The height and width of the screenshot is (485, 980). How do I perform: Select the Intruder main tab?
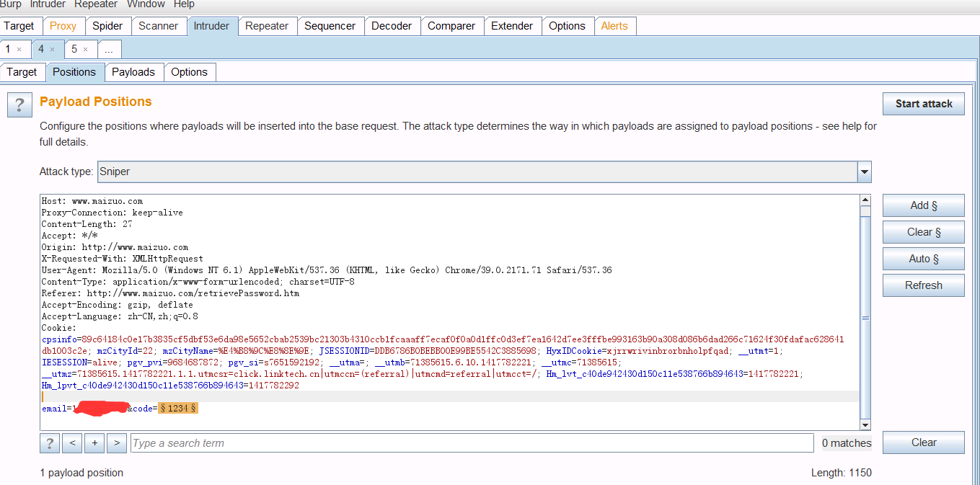pyautogui.click(x=211, y=26)
